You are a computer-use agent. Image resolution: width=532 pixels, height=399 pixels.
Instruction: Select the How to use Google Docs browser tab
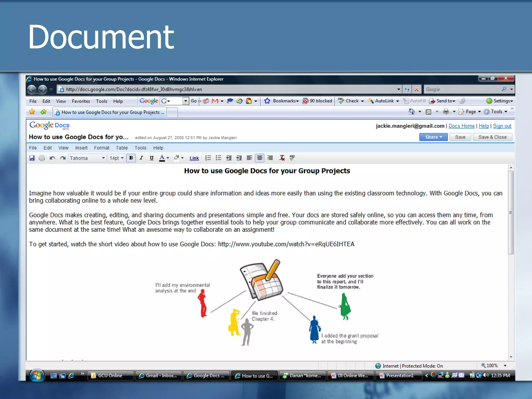coord(109,112)
